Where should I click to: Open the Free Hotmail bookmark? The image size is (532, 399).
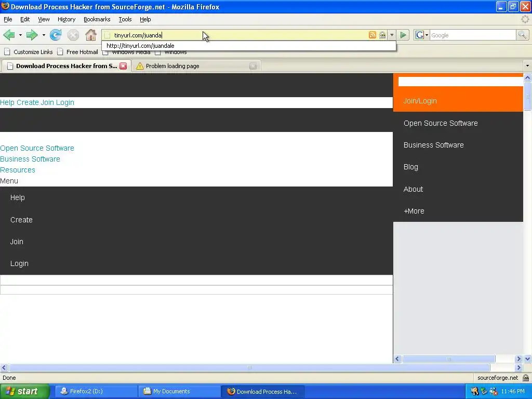(x=78, y=52)
